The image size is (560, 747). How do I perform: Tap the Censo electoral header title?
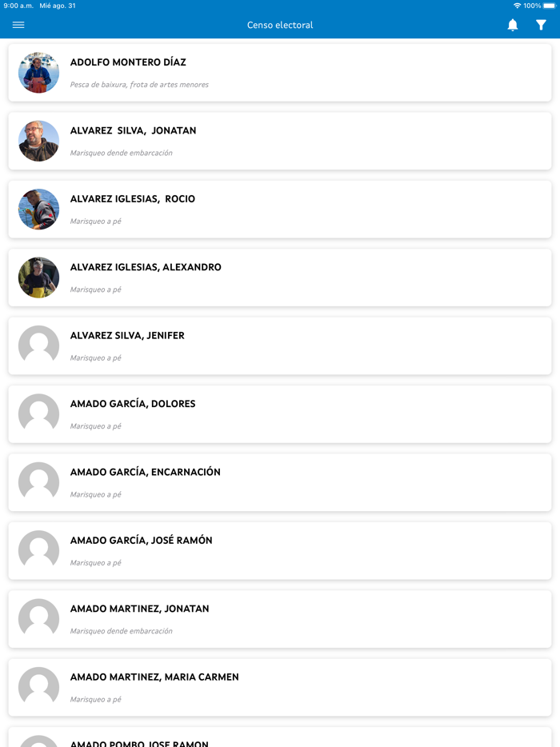(280, 25)
